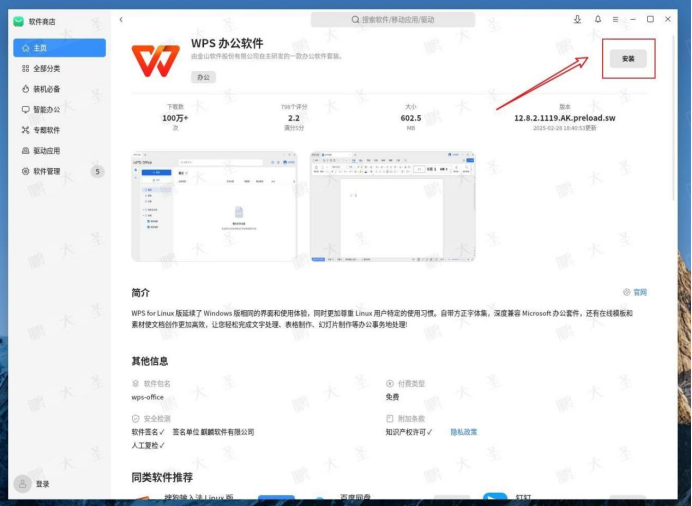692x506 pixels.
Task: Click the 办公 category tag
Action: [203, 77]
